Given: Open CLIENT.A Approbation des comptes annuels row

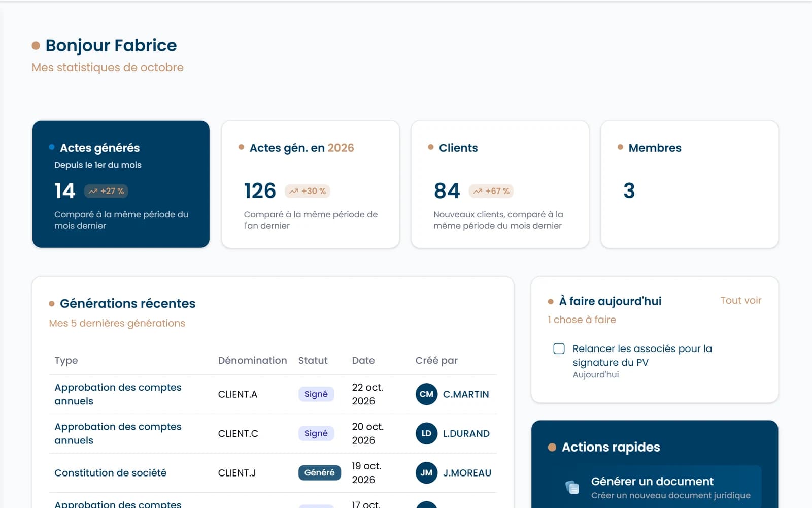Looking at the screenshot, I should (273, 394).
